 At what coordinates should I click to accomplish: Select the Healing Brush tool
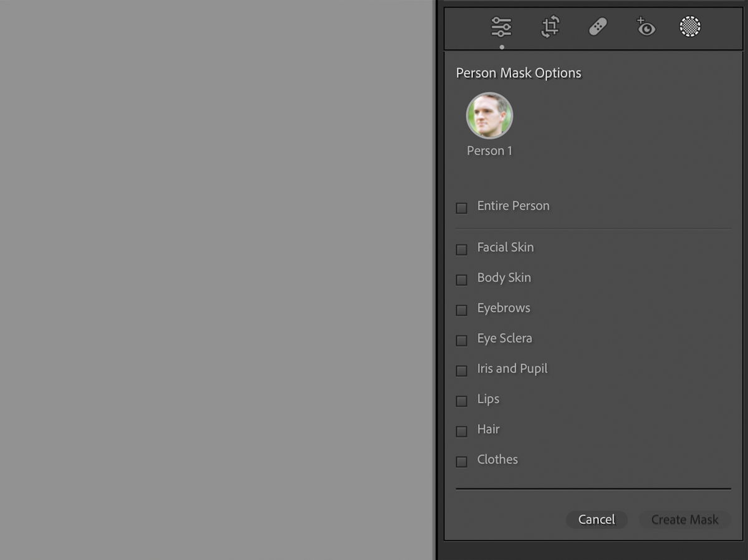(597, 26)
